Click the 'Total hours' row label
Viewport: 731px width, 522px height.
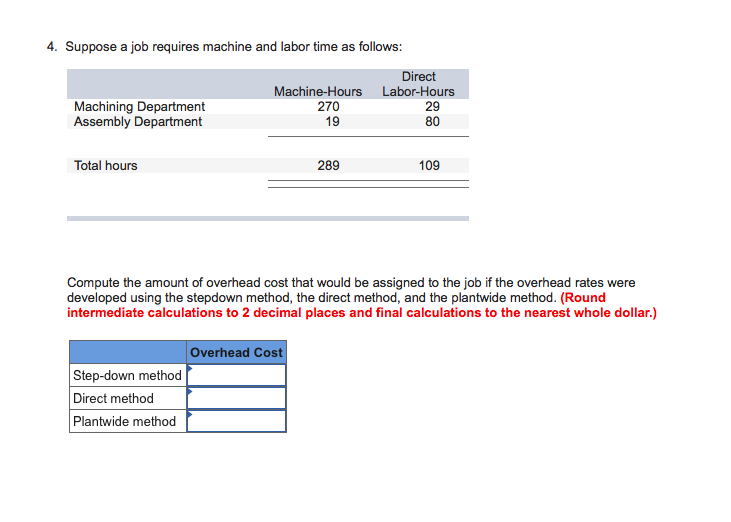pos(106,165)
